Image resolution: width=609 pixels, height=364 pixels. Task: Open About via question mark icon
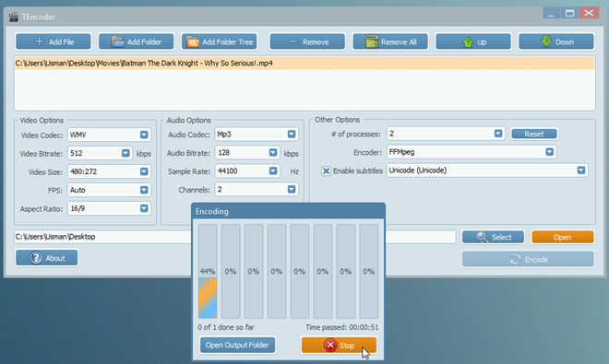tap(36, 258)
